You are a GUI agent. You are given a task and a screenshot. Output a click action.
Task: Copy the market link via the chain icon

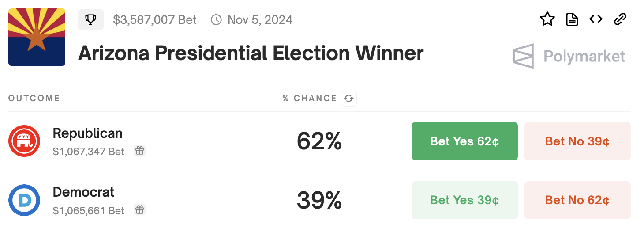[x=620, y=19]
